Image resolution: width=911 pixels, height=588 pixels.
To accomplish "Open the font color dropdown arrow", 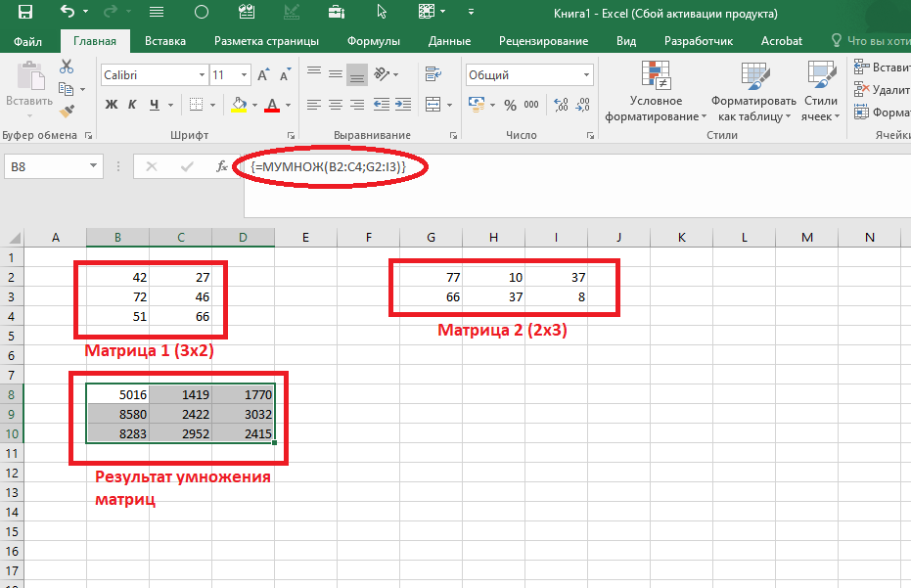I will pos(288,105).
